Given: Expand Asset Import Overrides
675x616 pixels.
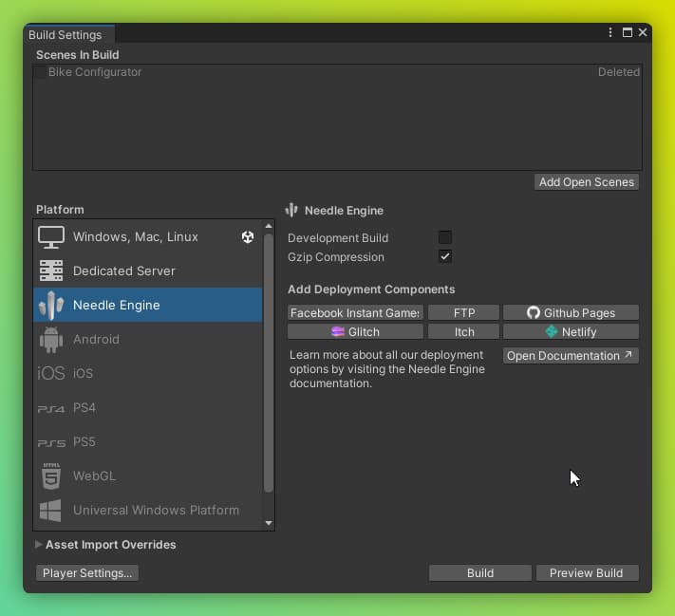Looking at the screenshot, I should pos(38,545).
